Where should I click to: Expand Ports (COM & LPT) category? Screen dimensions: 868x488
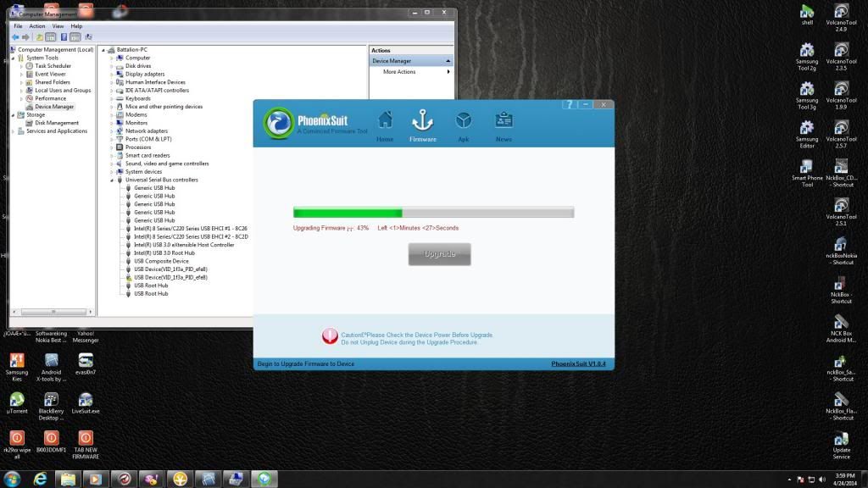pos(112,140)
